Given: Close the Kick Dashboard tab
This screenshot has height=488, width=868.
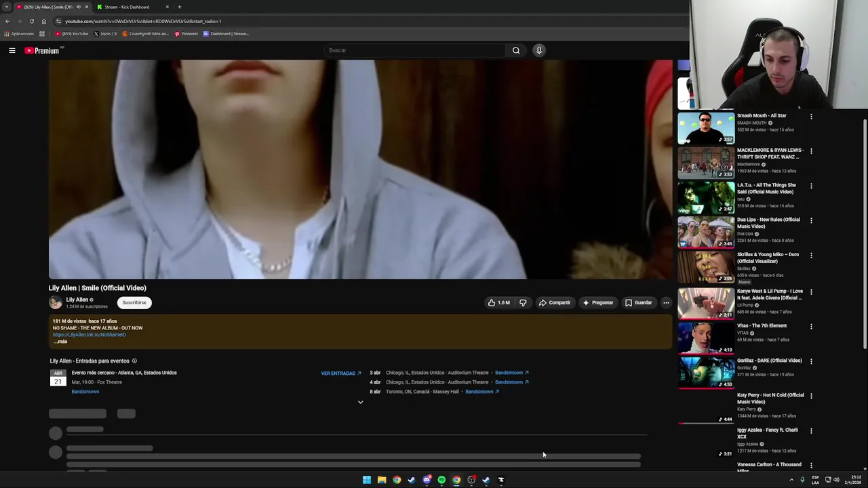Looking at the screenshot, I should point(167,7).
